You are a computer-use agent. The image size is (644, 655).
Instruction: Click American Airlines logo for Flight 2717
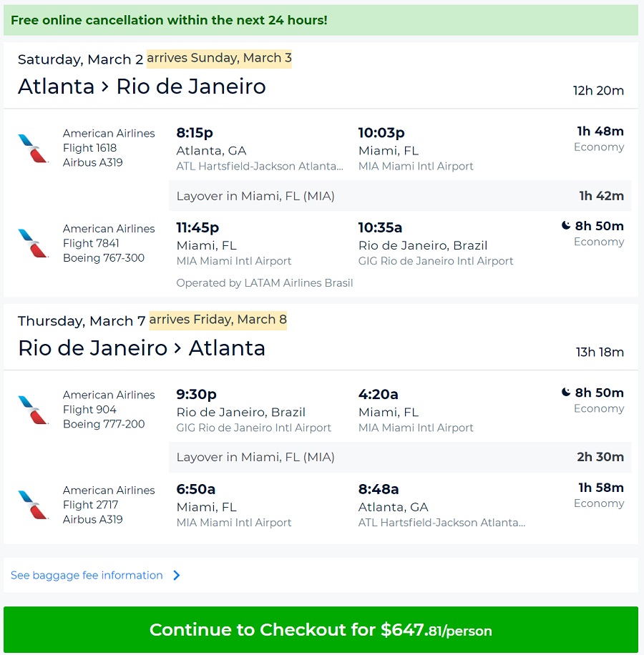click(33, 505)
